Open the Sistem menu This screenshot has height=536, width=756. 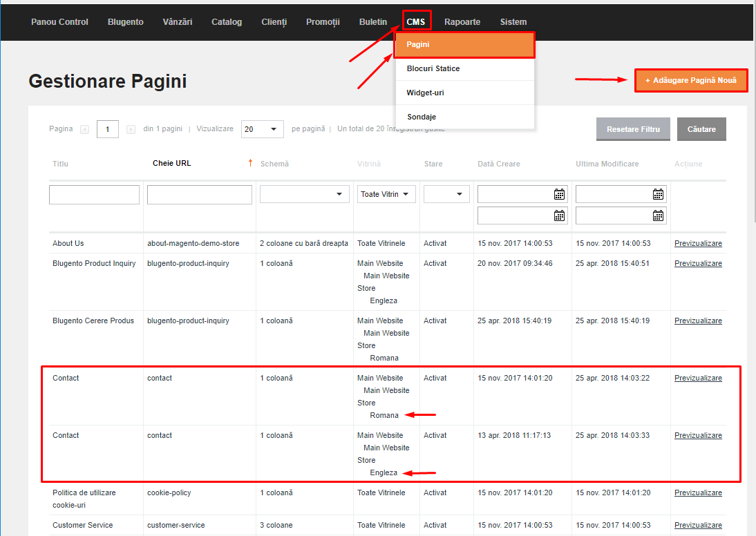point(513,21)
